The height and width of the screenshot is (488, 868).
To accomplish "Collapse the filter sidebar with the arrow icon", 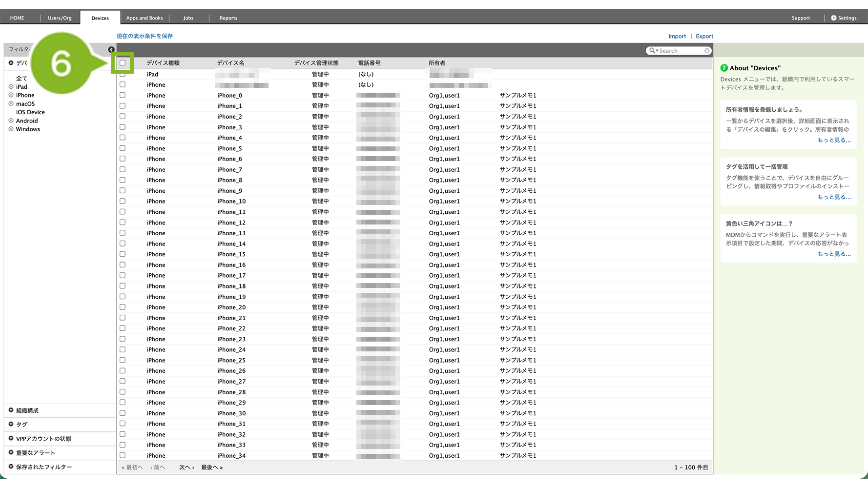I will click(111, 50).
